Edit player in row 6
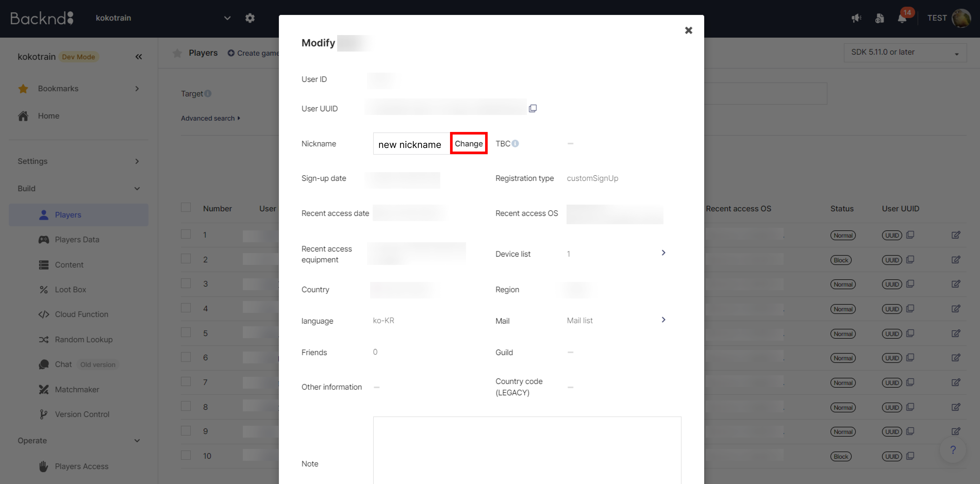This screenshot has height=484, width=980. coord(956,358)
